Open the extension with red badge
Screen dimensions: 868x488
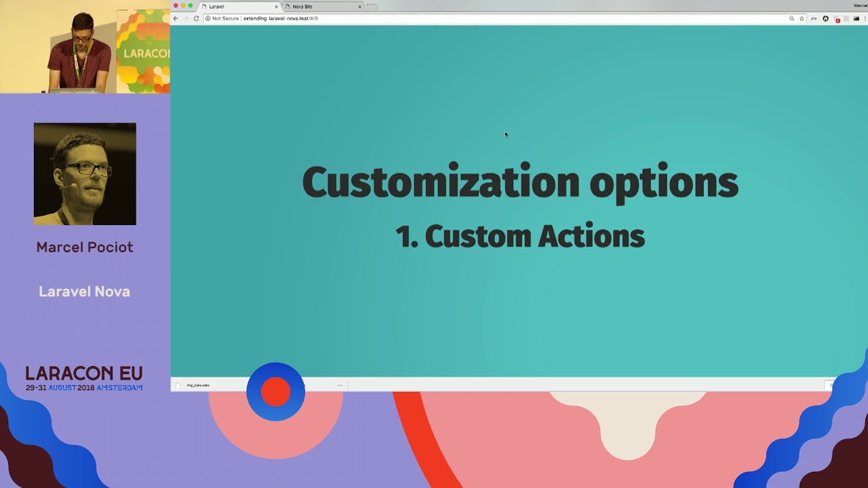(836, 19)
